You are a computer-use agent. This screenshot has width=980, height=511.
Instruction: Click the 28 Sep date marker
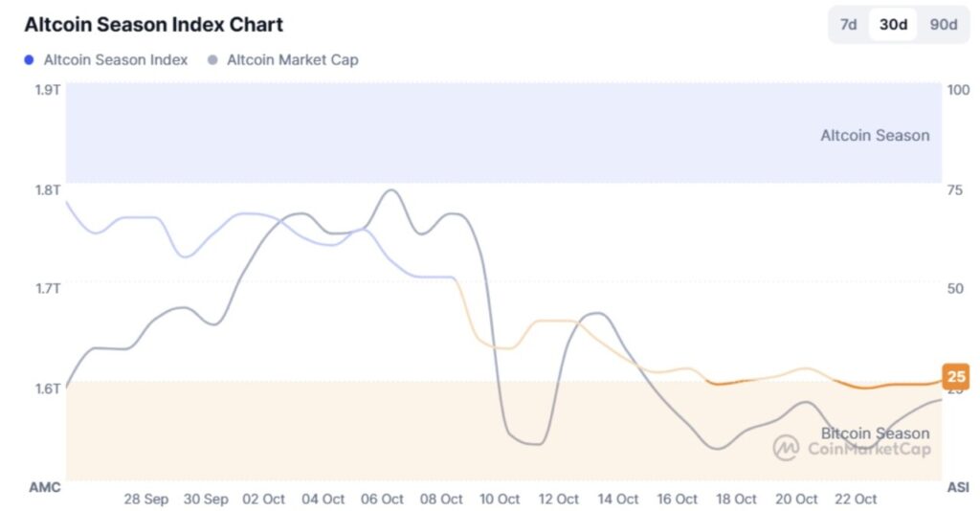point(146,500)
